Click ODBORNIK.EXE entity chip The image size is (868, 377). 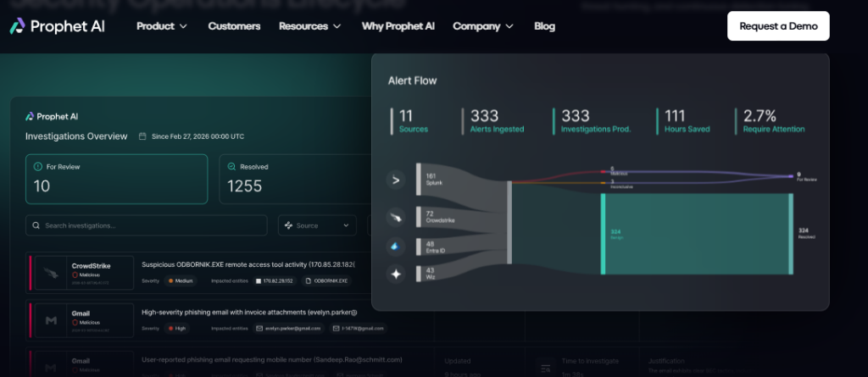[326, 280]
